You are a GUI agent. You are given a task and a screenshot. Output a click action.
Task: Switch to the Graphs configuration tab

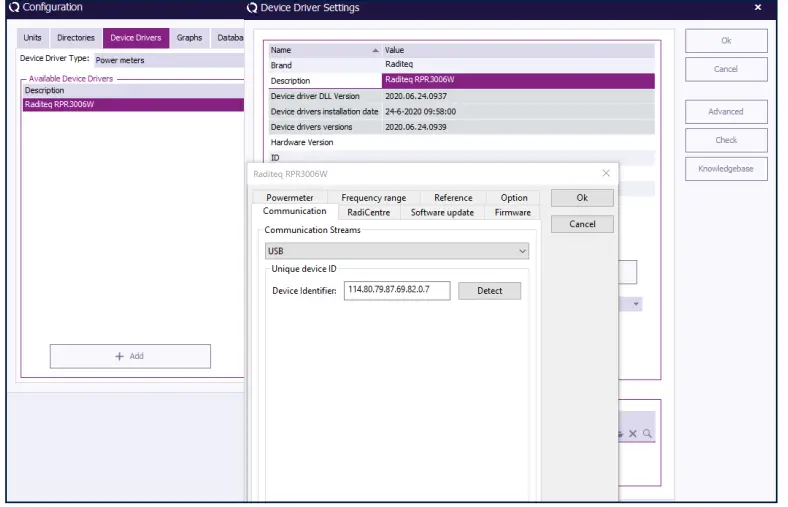coord(189,38)
